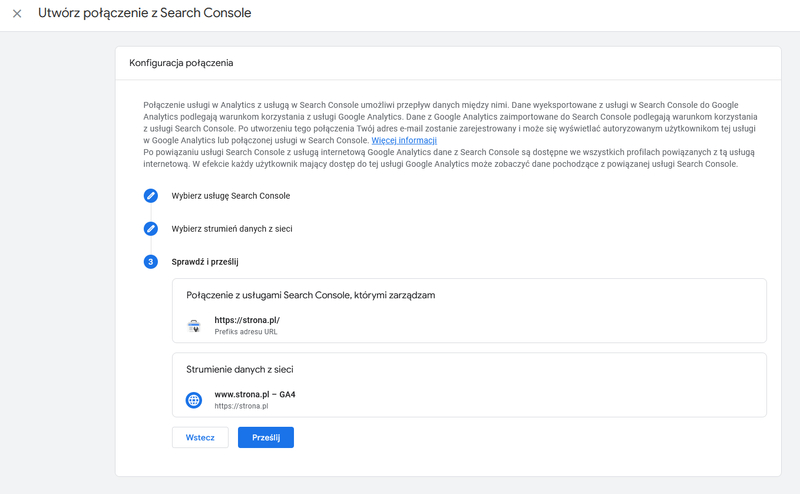Click the Search Console property icon

coord(194,325)
